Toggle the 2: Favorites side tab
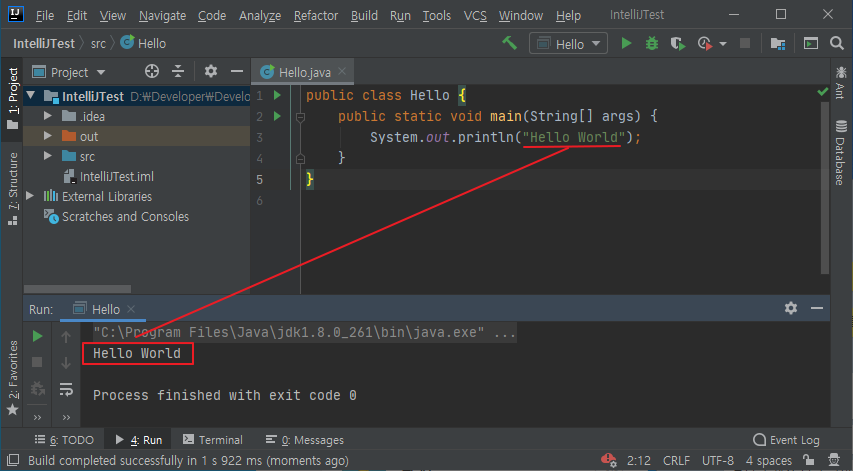The height and width of the screenshot is (471, 853). (x=13, y=377)
